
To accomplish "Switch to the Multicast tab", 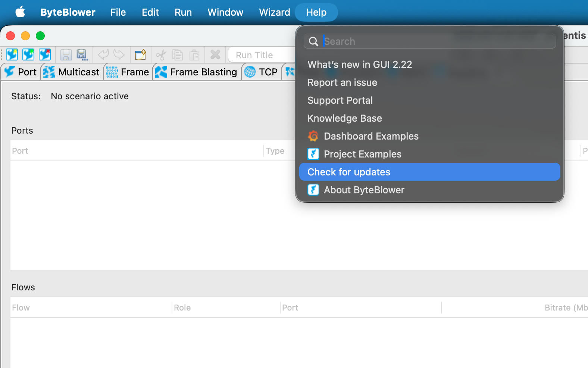I will (72, 72).
